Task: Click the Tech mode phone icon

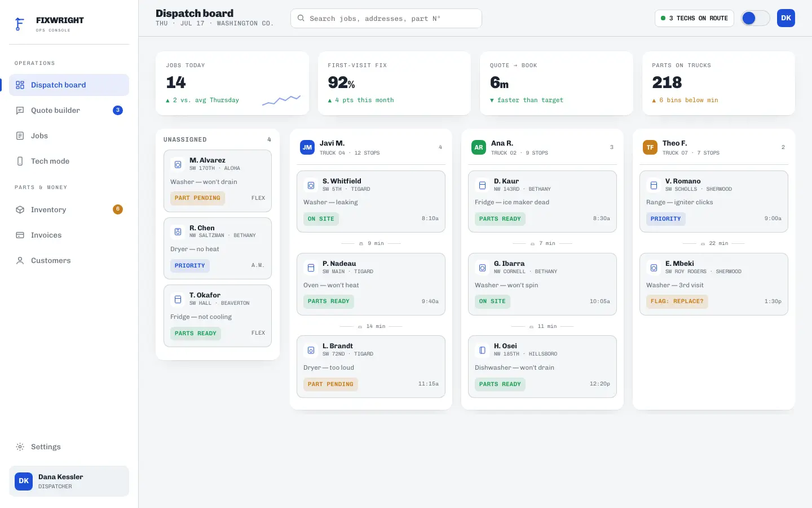Action: tap(20, 161)
